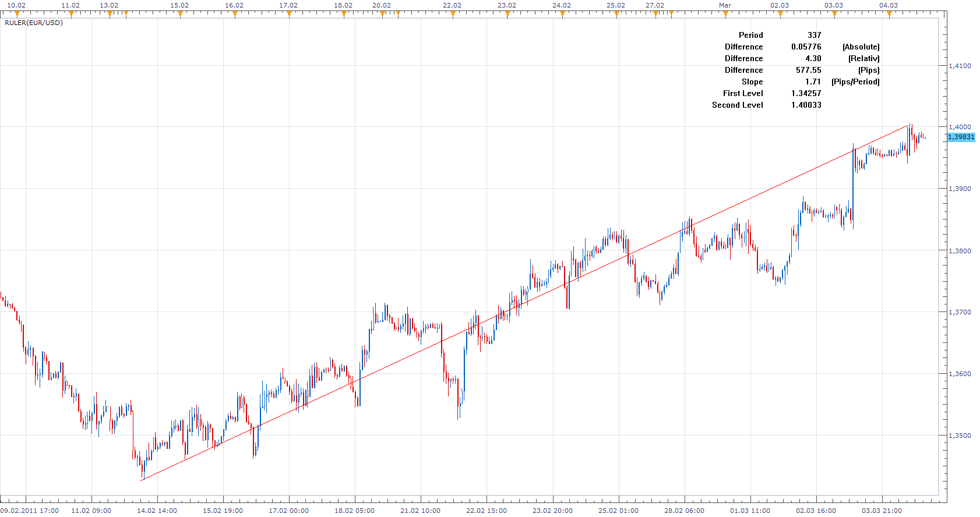This screenshot has height=517, width=980.
Task: Click the 01.03 11:00 time axis label
Action: (x=750, y=511)
